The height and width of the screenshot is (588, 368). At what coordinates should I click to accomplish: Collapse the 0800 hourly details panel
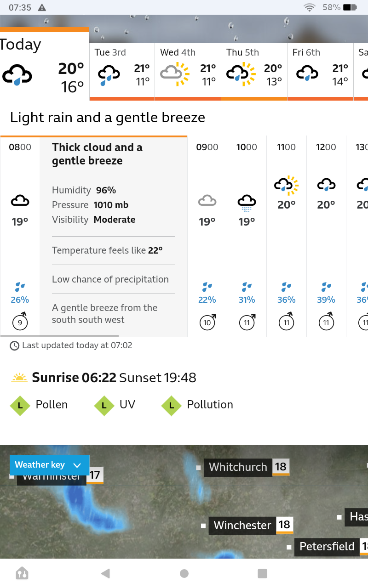pyautogui.click(x=20, y=236)
